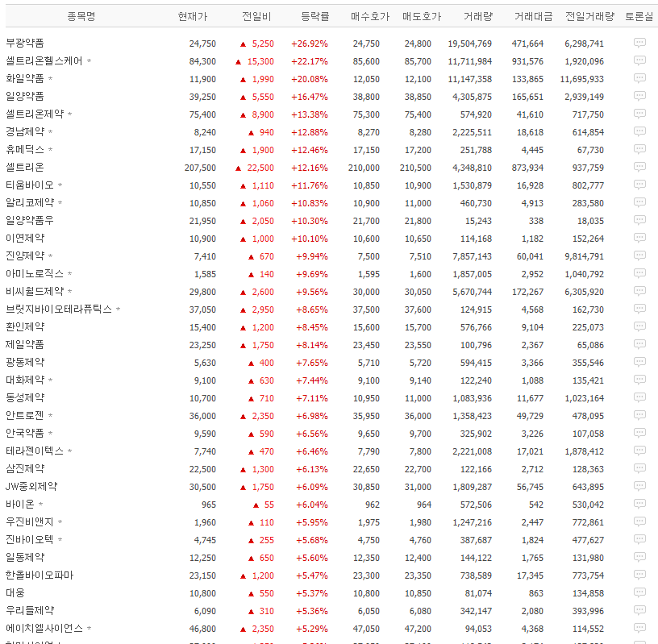Open discussion room icon for 테라젠이텍스
The width and height of the screenshot is (658, 644).
639,451
